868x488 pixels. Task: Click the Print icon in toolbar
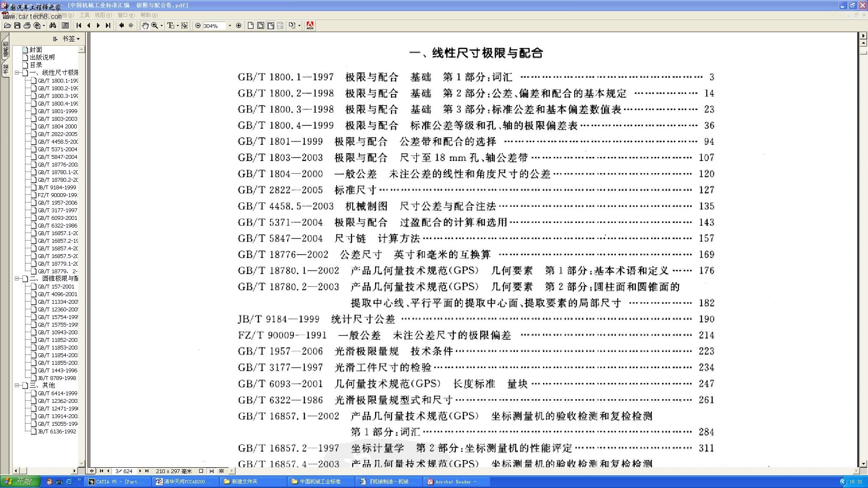pyautogui.click(x=27, y=26)
